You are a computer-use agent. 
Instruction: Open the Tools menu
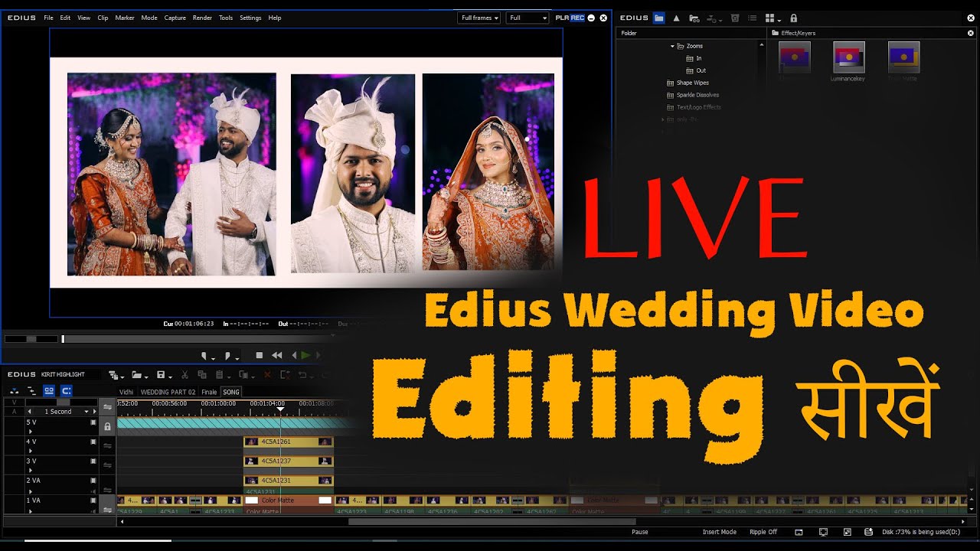(x=226, y=18)
